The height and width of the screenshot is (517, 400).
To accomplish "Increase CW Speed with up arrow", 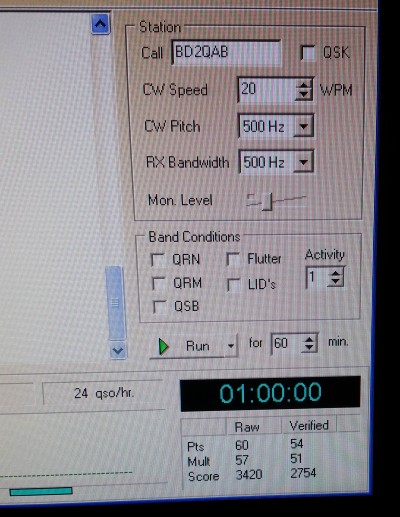I will click(x=303, y=85).
